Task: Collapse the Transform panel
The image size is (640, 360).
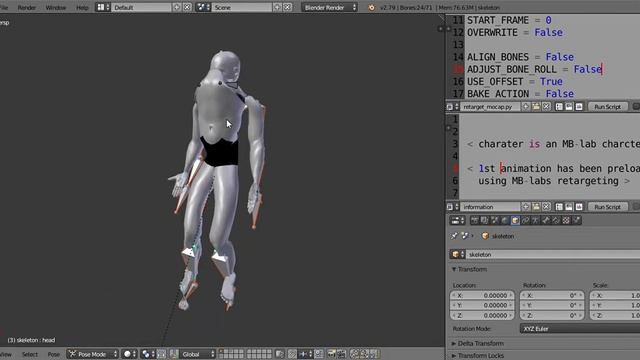Action: point(469,269)
